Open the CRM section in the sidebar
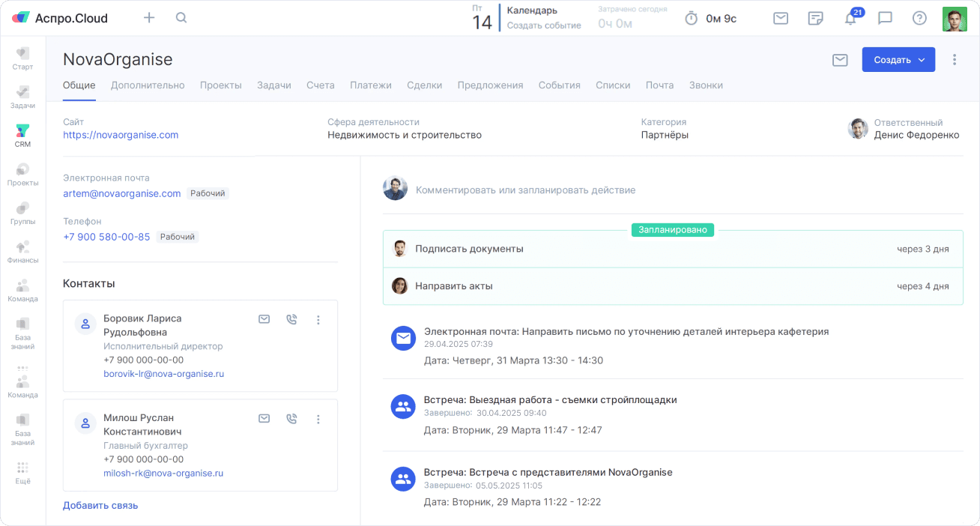 click(x=22, y=135)
